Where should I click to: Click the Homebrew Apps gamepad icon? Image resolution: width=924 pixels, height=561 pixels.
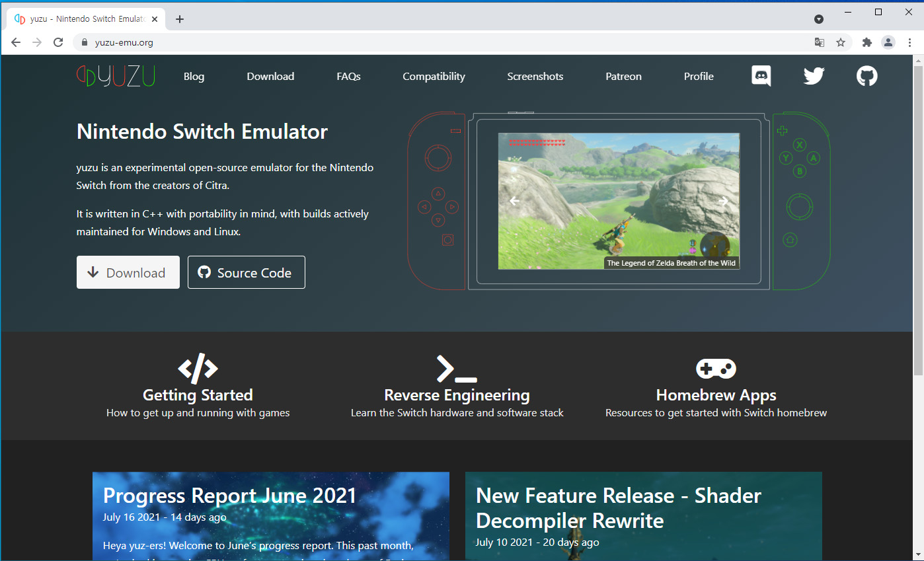point(716,369)
